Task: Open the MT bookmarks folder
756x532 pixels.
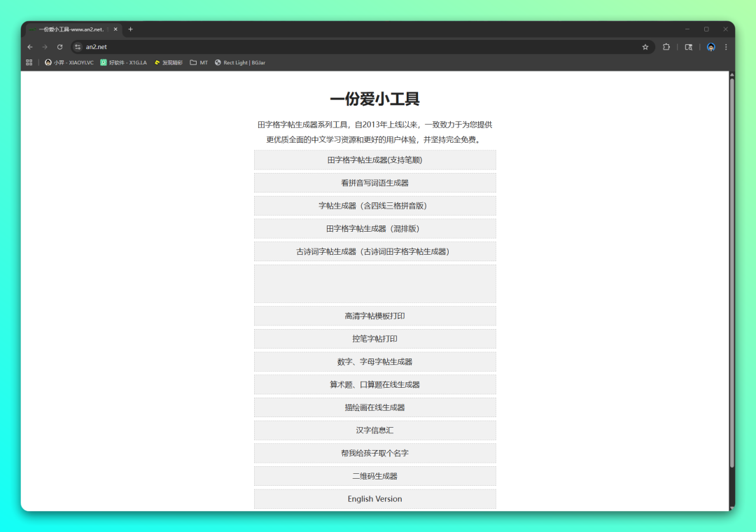Action: (199, 62)
